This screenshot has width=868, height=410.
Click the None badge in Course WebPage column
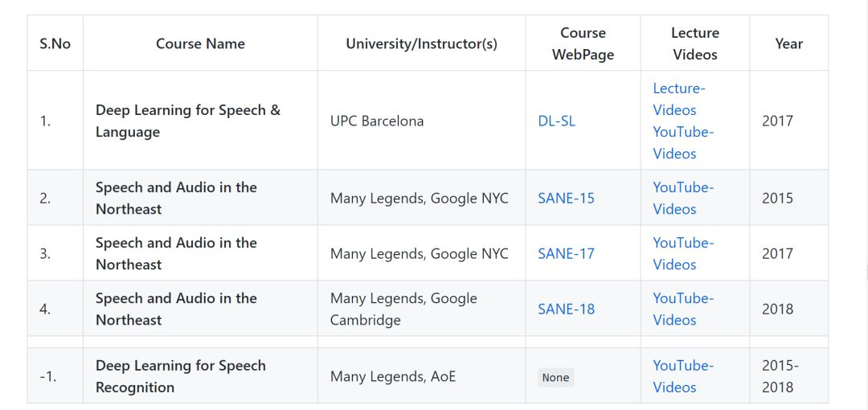(555, 378)
